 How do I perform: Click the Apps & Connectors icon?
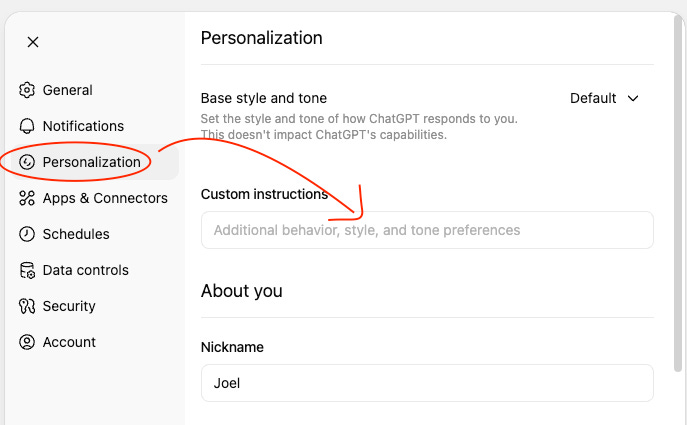pos(27,198)
